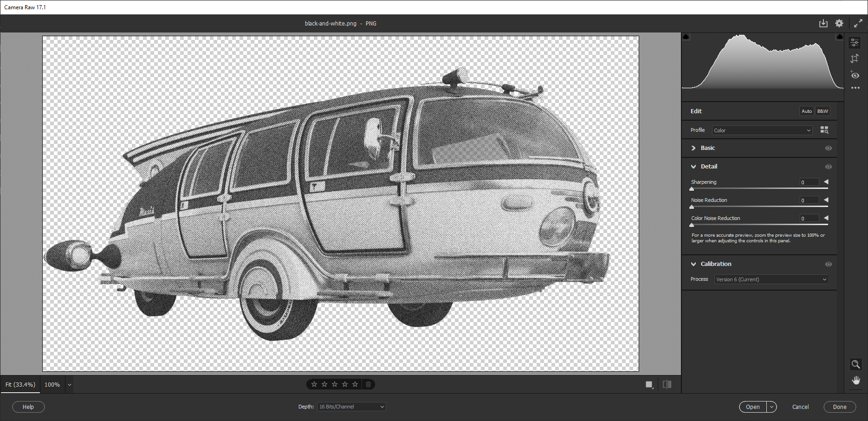Open the Depth bits-per-channel dropdown
Screen dimensions: 868x421
pos(351,407)
